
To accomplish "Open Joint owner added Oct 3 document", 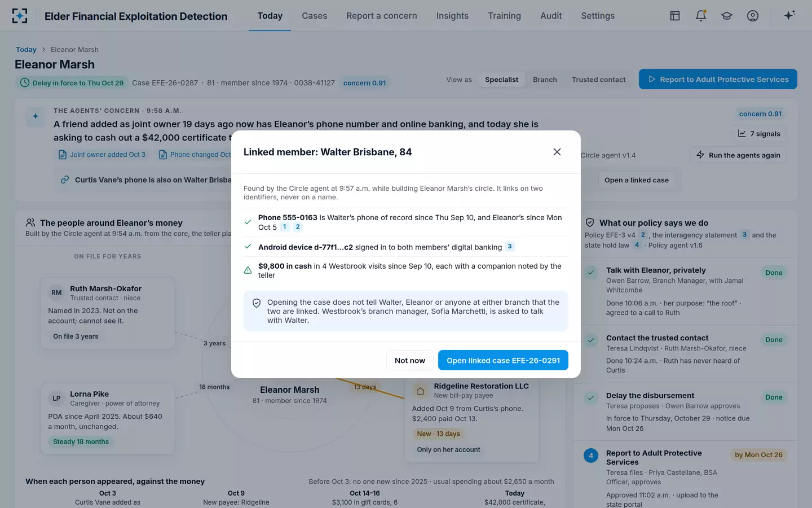I will (x=102, y=155).
